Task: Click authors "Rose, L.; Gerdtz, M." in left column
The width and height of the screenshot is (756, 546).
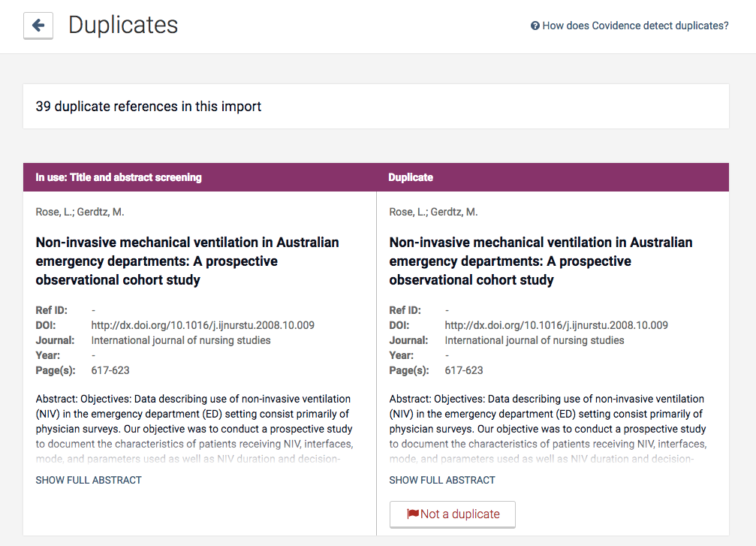Action: (80, 212)
